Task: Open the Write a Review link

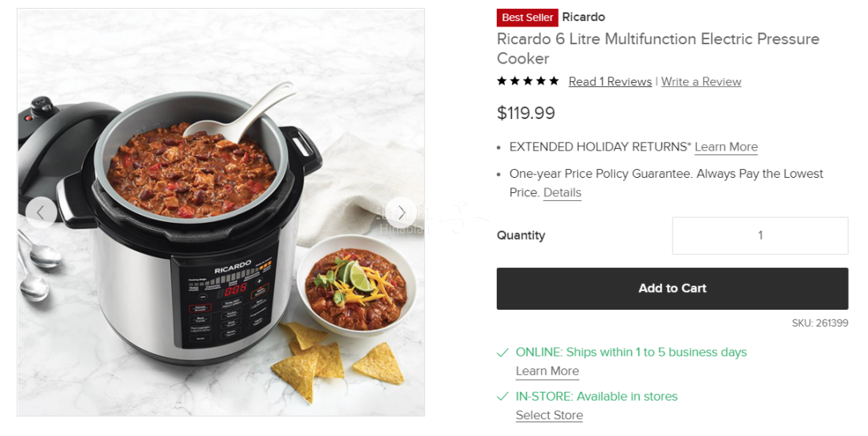Action: [x=701, y=81]
